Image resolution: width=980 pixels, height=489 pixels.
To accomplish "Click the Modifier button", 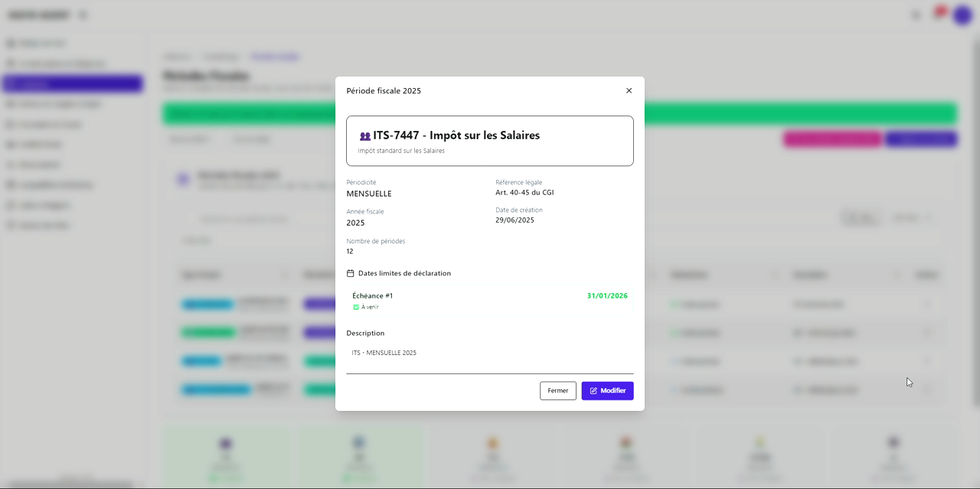I will tap(607, 390).
